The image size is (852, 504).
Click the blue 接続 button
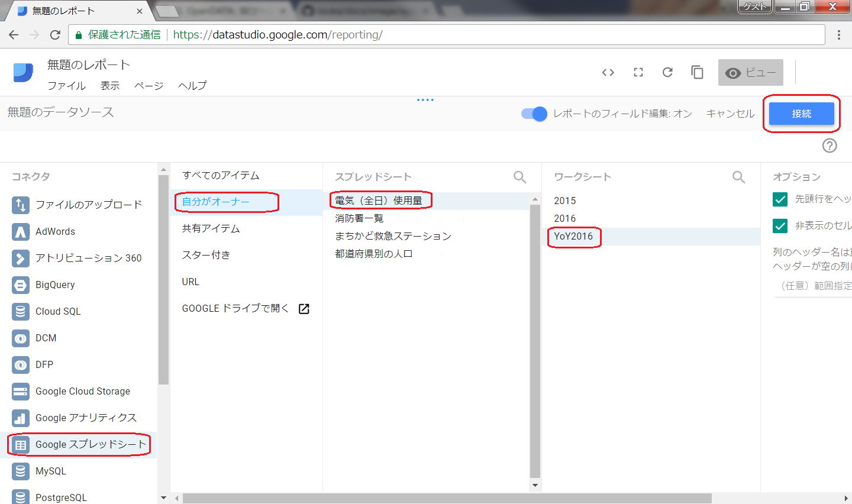pos(802,114)
